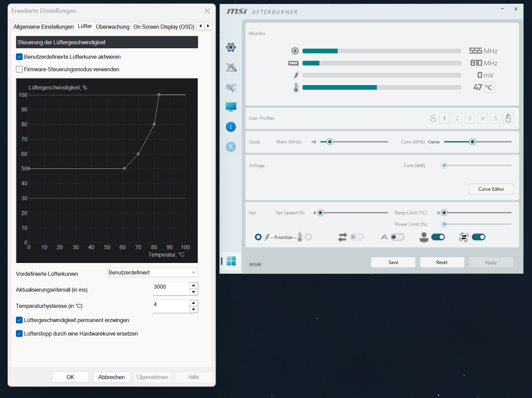Click the 'Hilfe' button

[194, 377]
